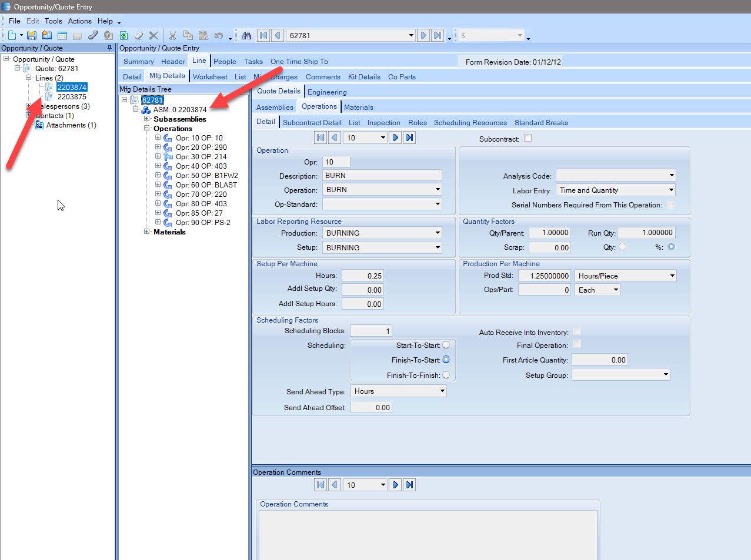
Task: Open the Tools menu
Action: tap(54, 21)
